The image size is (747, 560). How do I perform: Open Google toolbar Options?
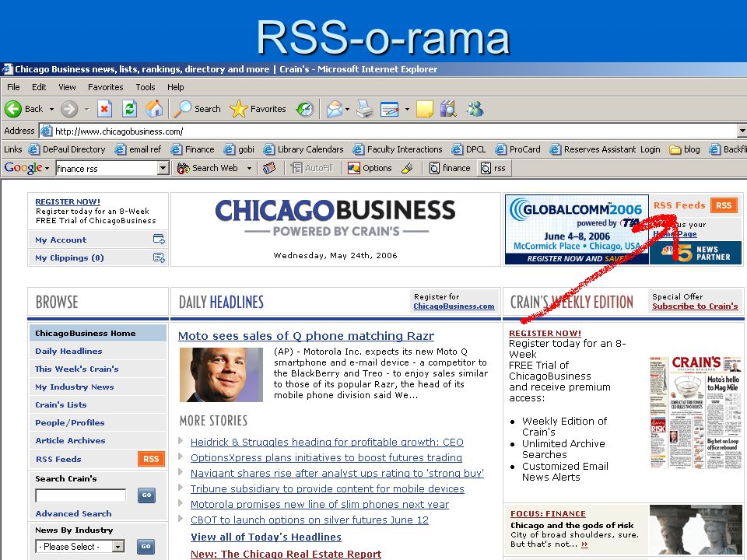coord(370,168)
